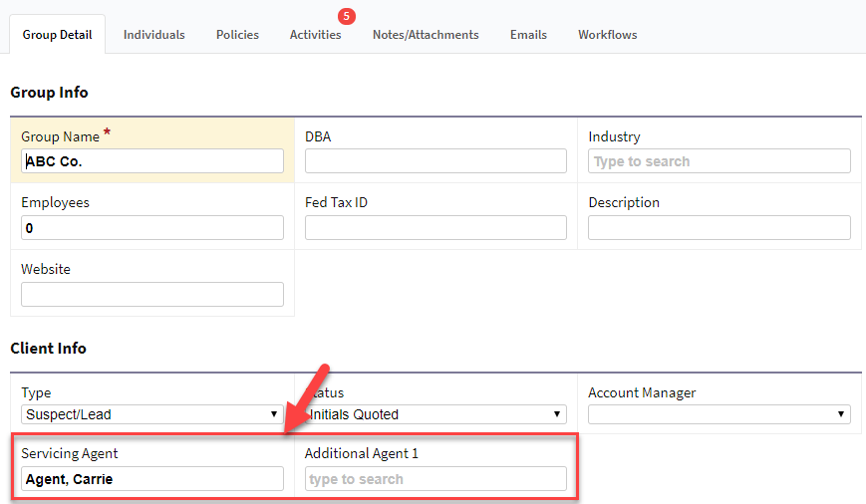Expand the Account Manager dropdown
The height and width of the screenshot is (504, 866).
[x=720, y=414]
